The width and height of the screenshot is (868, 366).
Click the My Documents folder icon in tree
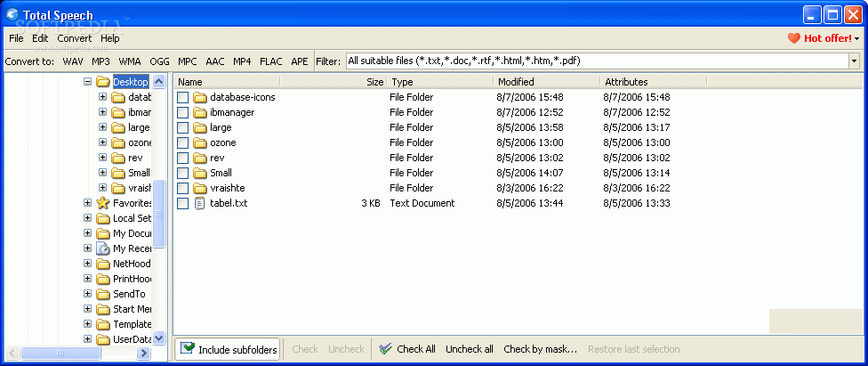click(103, 233)
